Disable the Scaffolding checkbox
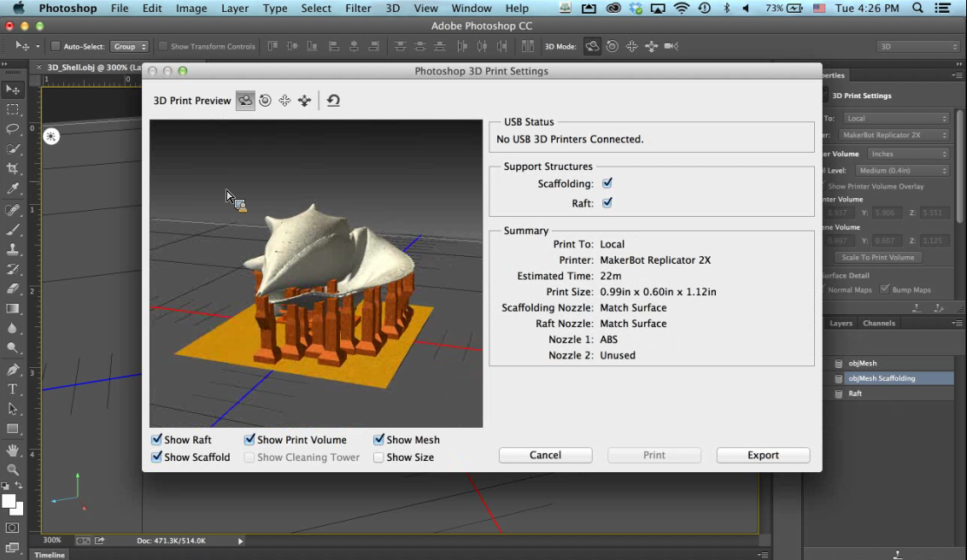The height and width of the screenshot is (560, 967). pyautogui.click(x=607, y=184)
